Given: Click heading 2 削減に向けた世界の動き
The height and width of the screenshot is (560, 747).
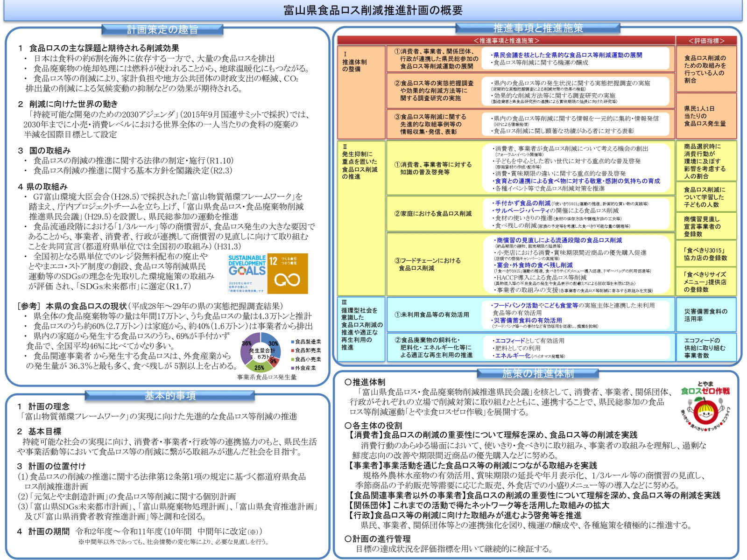Looking at the screenshot, I should 68,104.
